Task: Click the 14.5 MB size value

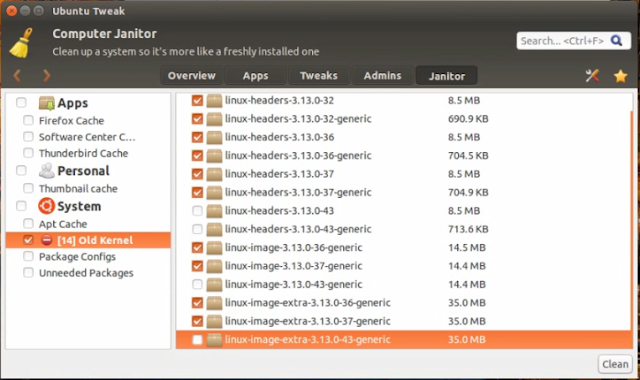Action: tap(467, 248)
